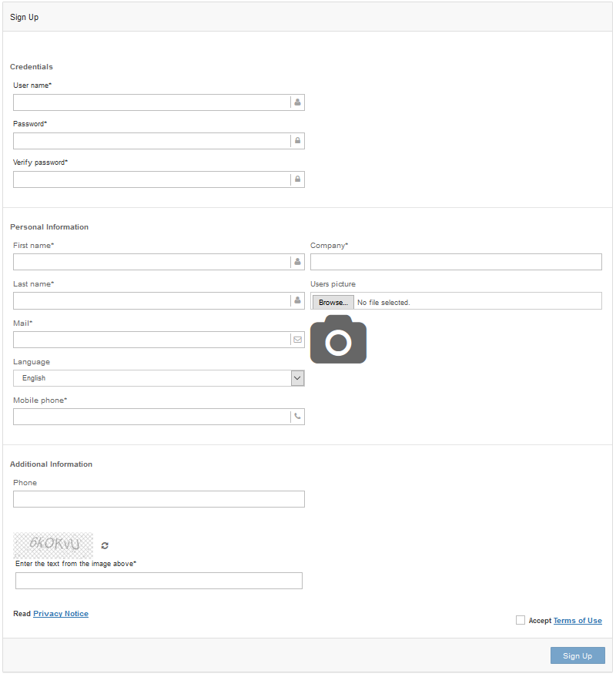This screenshot has height=677, width=616.
Task: Click the user icon in User name field
Action: coord(297,102)
